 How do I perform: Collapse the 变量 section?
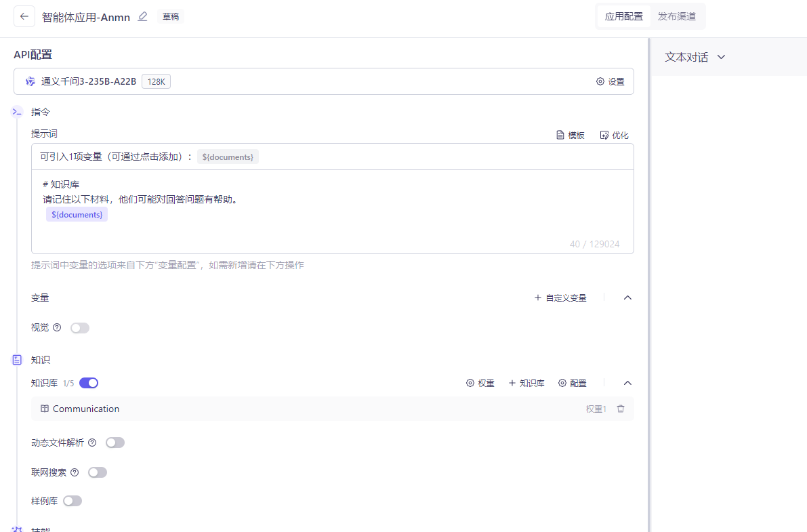coord(627,298)
